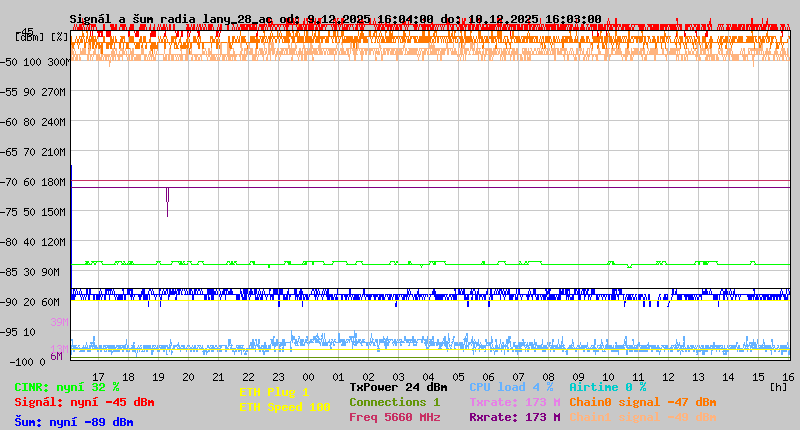Image resolution: width=800 pixels, height=430 pixels.
Task: Click the 'ETH Speed 100' legend label
Action: pyautogui.click(x=285, y=407)
